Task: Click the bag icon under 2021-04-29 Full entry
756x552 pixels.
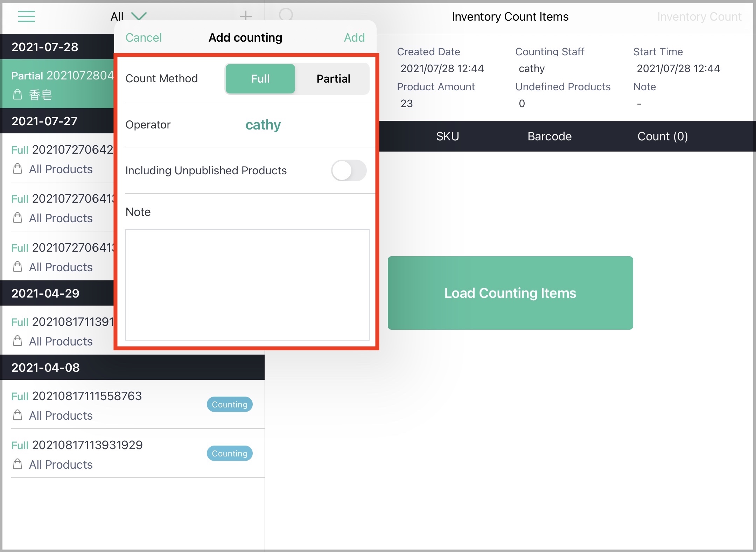Action: click(17, 341)
